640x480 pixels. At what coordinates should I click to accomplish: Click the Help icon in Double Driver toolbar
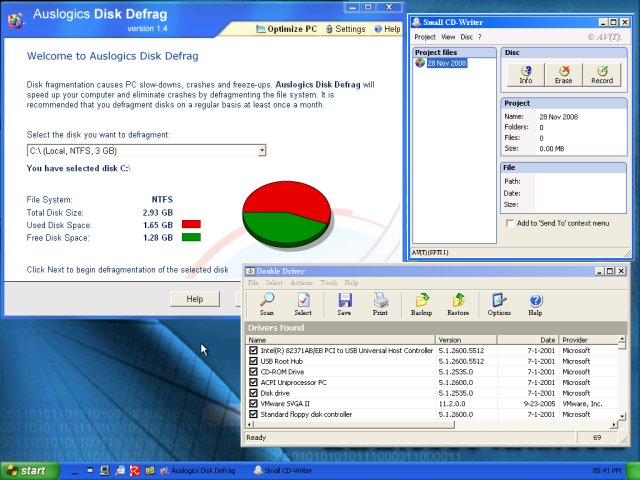[x=535, y=304]
